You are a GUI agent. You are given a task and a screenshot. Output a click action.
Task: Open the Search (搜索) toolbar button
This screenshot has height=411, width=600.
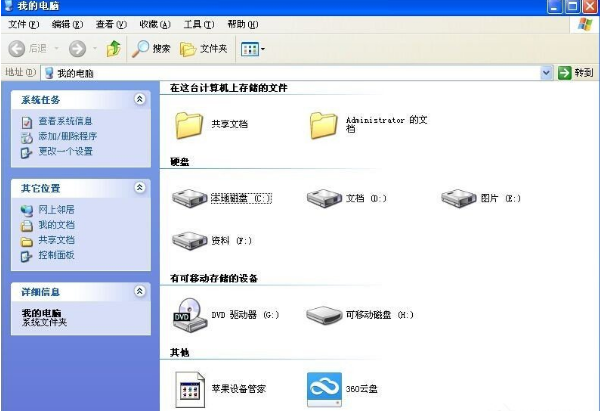[x=151, y=49]
